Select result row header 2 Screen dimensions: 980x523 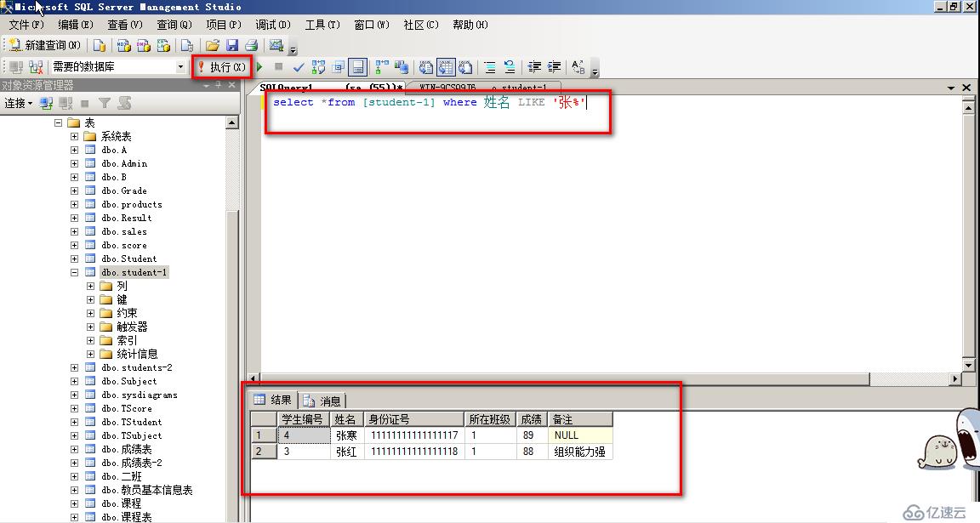pos(264,452)
